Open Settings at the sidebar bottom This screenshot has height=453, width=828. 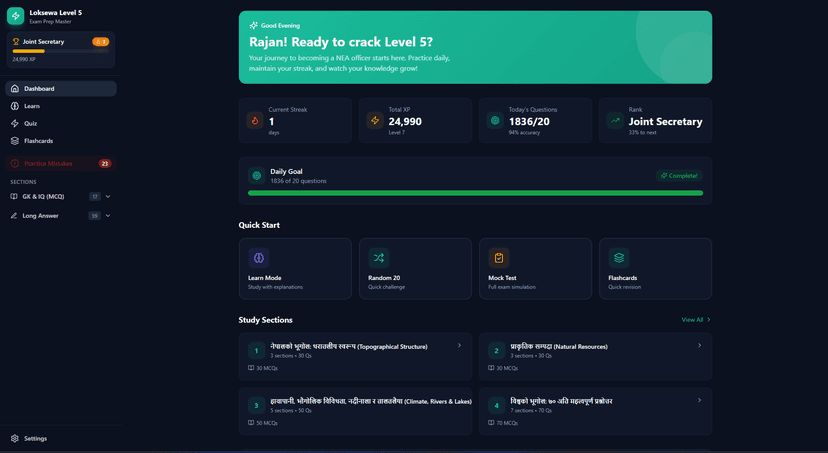point(35,438)
